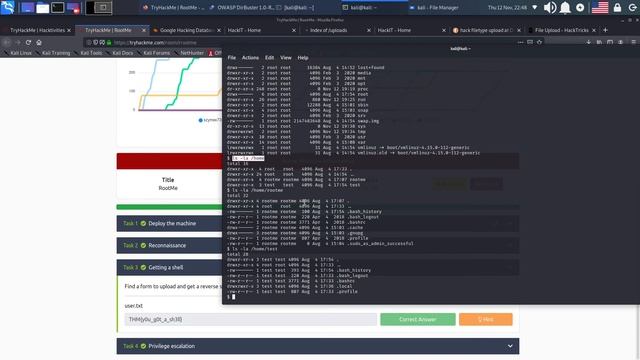This screenshot has width=640, height=360.
Task: Click the green room progress bar
Action: [x=169, y=207]
